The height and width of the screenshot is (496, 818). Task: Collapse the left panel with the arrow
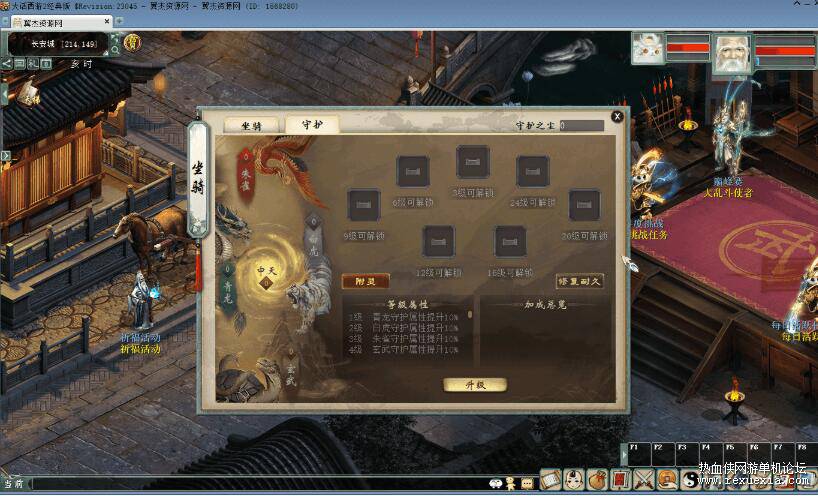pos(4,94)
